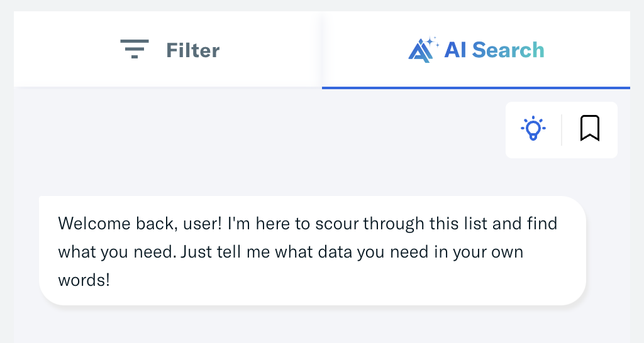Click the "Filter" label text

[192, 50]
